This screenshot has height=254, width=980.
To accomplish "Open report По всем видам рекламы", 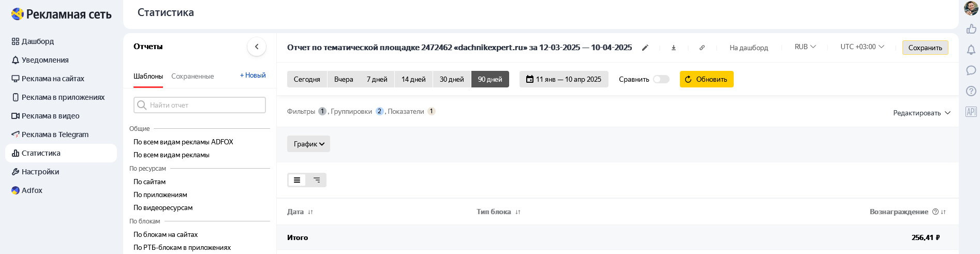I will point(171,155).
